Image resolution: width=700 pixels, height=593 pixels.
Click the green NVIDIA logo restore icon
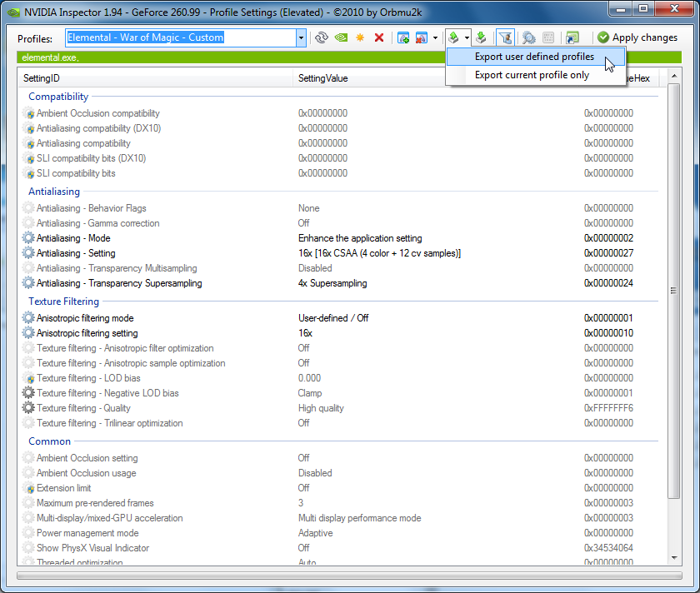(x=341, y=37)
